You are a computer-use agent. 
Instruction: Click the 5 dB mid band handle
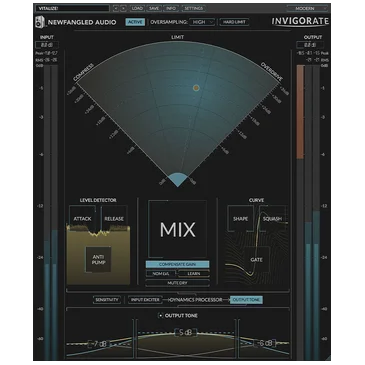click(x=186, y=332)
